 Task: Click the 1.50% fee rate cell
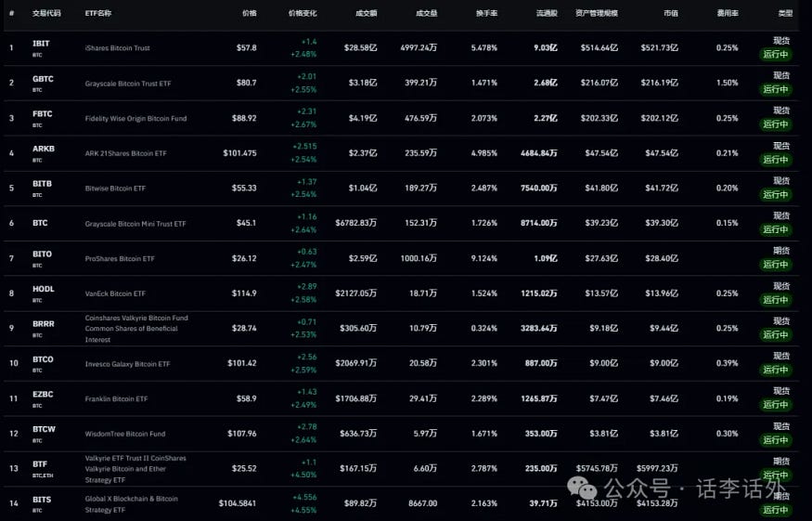tap(727, 83)
